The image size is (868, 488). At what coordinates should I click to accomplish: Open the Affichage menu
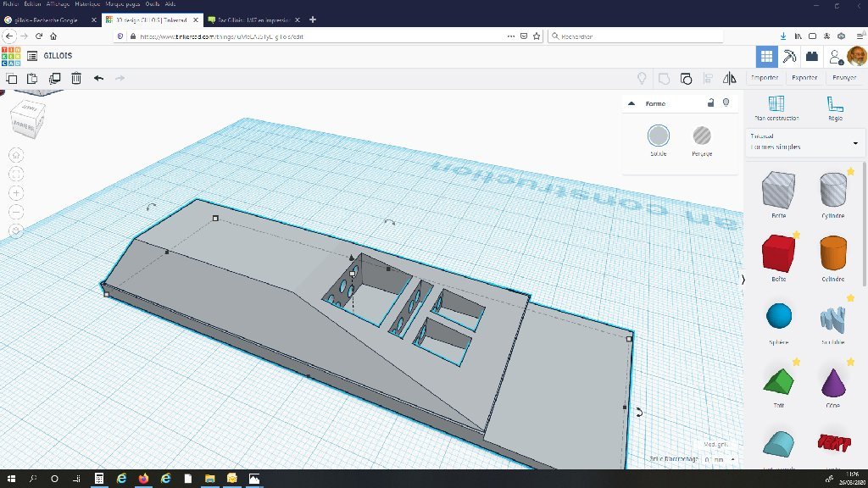coord(58,4)
